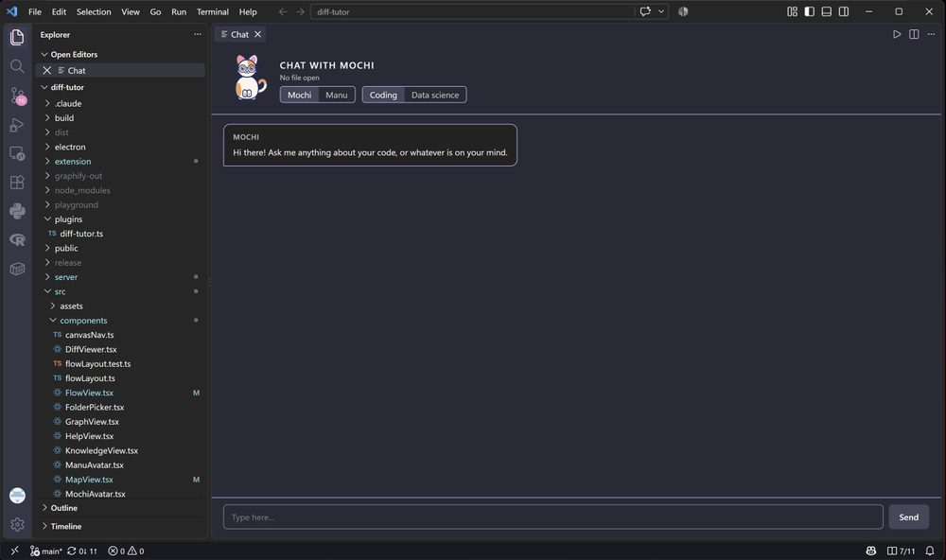Image resolution: width=946 pixels, height=560 pixels.
Task: Click the main* git branch indicator
Action: (x=45, y=551)
